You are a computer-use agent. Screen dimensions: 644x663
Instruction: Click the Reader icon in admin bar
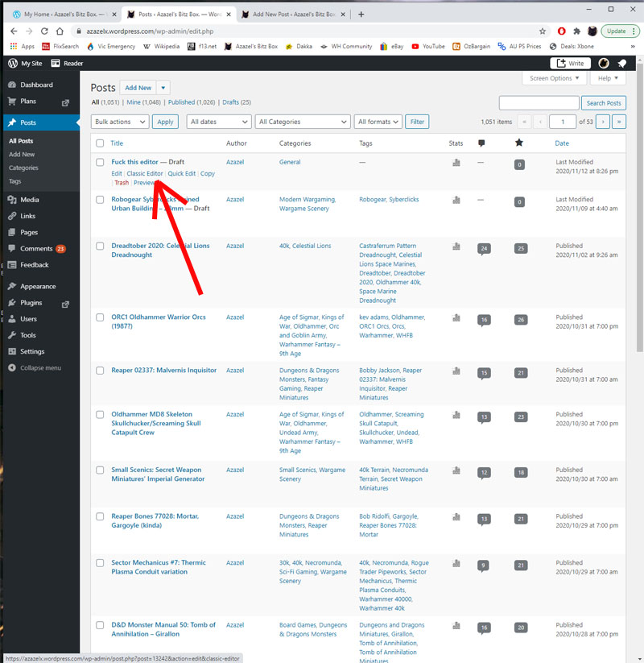pyautogui.click(x=67, y=64)
